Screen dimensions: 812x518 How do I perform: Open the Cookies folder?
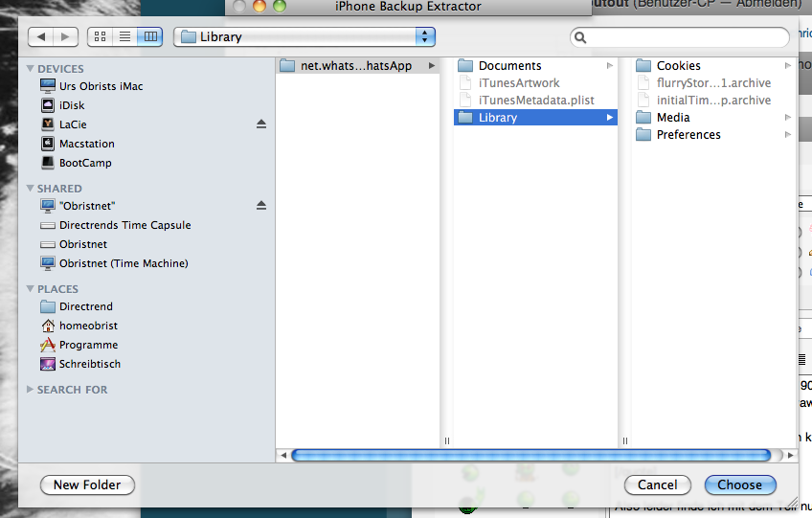(678, 66)
